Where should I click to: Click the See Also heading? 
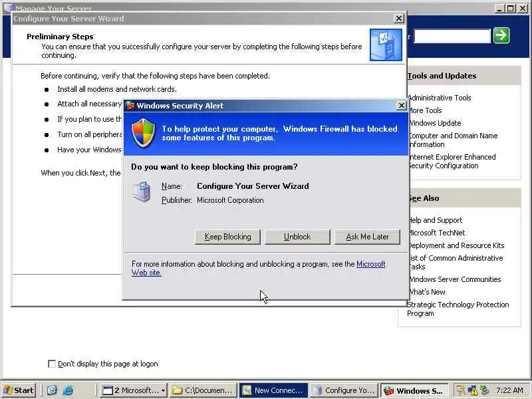point(424,198)
